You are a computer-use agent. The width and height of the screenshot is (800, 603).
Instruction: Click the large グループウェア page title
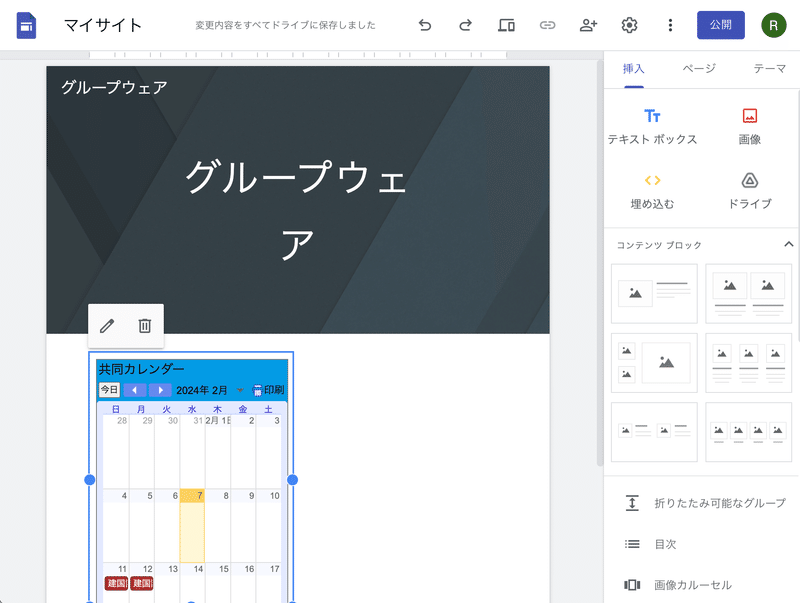click(295, 209)
